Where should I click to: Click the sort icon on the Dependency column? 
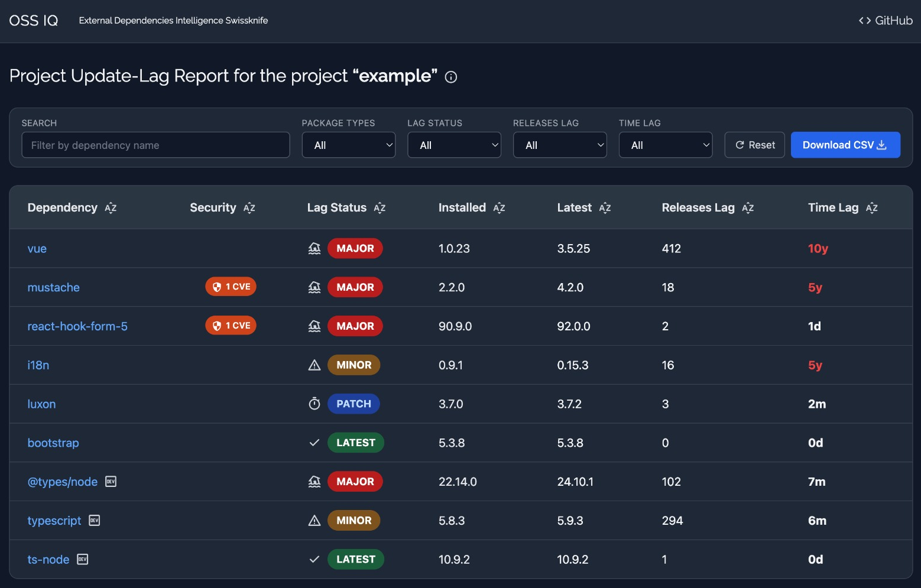coord(111,207)
